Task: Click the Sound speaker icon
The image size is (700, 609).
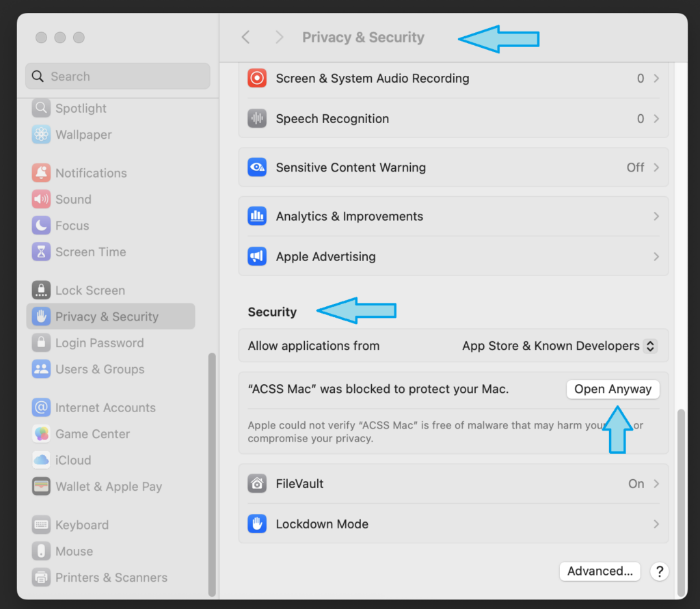Action: coord(41,199)
